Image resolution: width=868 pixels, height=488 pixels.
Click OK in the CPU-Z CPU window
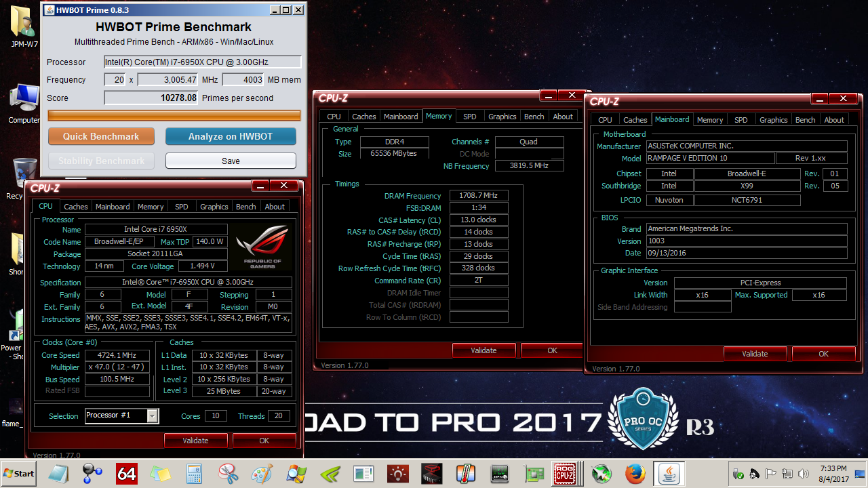tap(264, 441)
